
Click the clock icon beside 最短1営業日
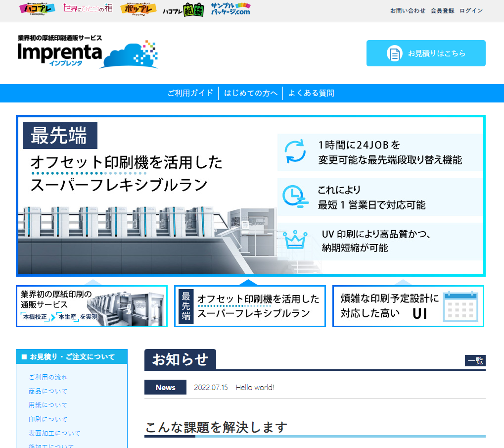point(295,196)
